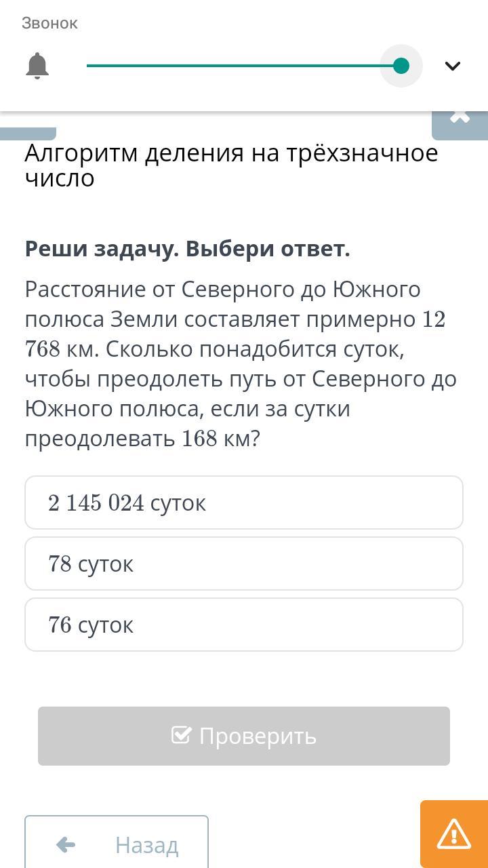The height and width of the screenshot is (868, 488).
Task: Go back using the Назад button
Action: [117, 842]
